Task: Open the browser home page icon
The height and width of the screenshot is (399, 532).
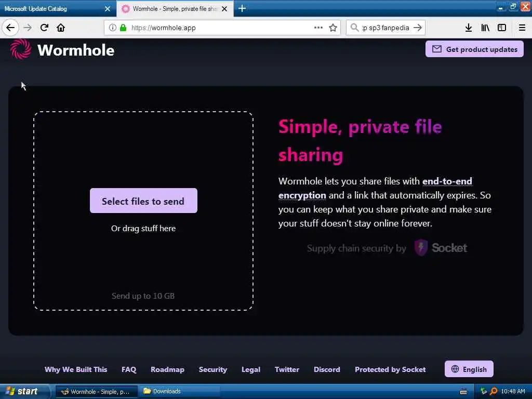Action: coord(61,28)
